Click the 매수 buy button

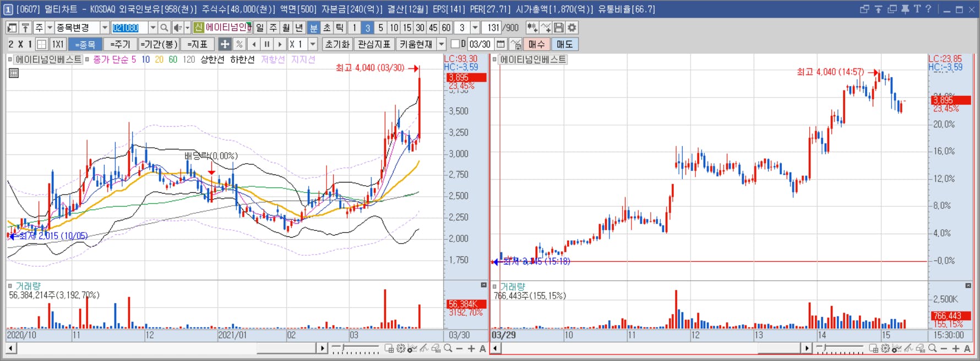tap(536, 44)
